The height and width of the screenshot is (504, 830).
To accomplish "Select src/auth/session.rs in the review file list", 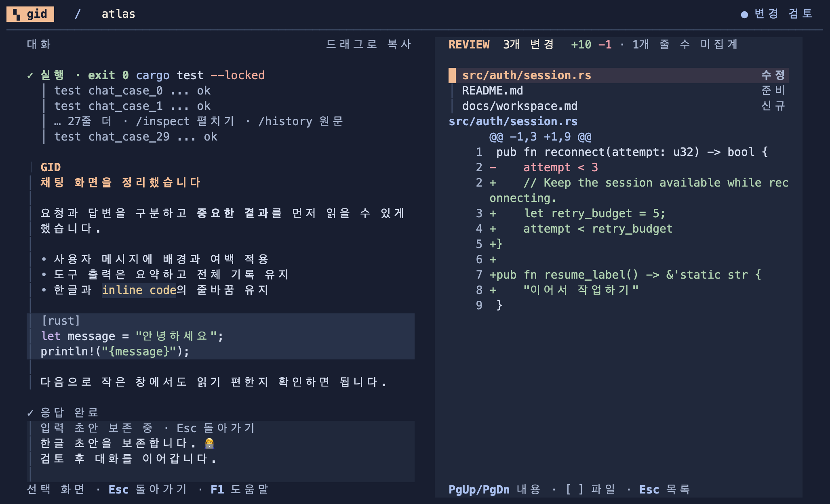I will click(619, 76).
